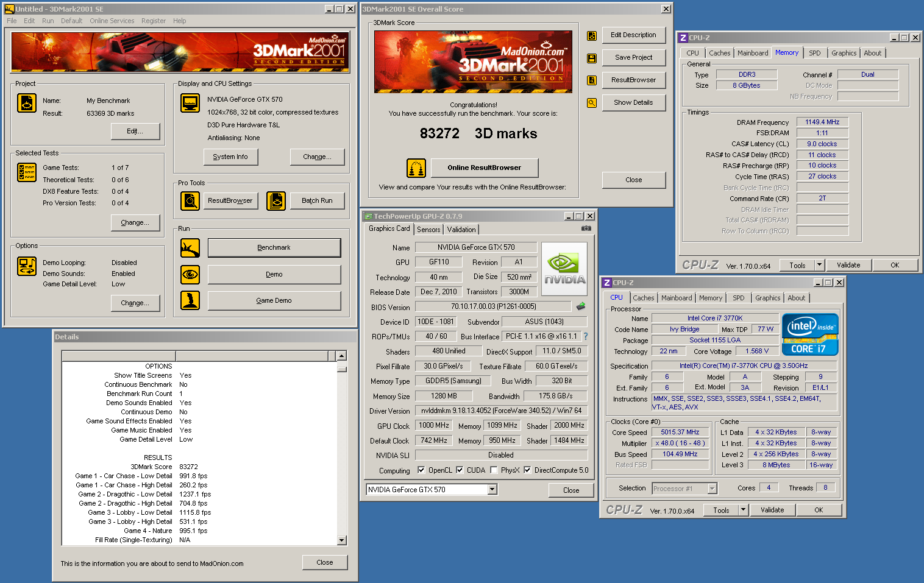Screen dimensions: 924x583
Task: Open the Help menu in 3DMark2001
Action: pyautogui.click(x=179, y=21)
